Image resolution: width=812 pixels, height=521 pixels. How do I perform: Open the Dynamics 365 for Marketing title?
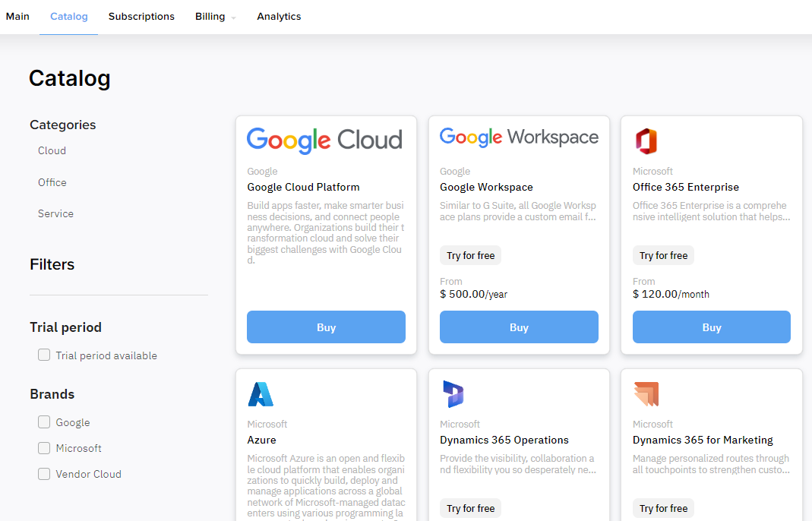click(x=703, y=440)
